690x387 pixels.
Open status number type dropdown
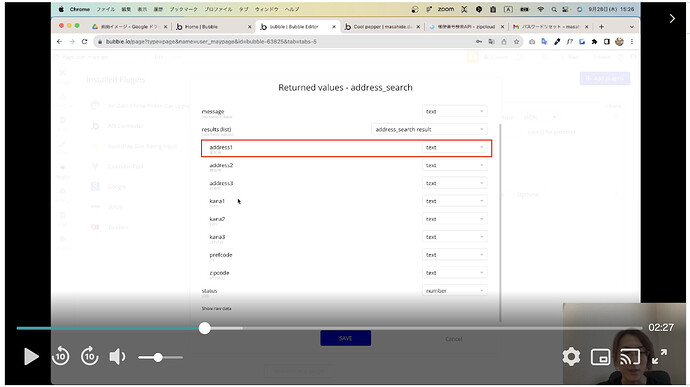454,291
